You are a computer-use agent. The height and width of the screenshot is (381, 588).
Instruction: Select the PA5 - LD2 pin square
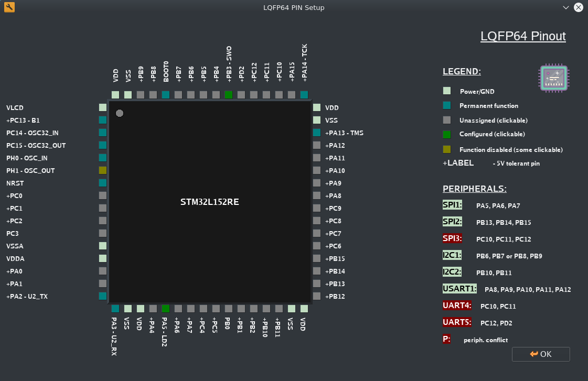166,309
